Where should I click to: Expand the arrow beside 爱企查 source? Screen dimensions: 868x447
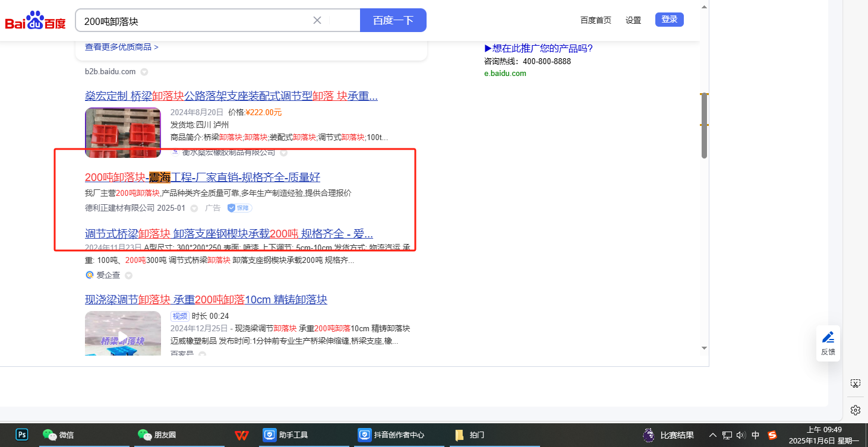pos(128,275)
